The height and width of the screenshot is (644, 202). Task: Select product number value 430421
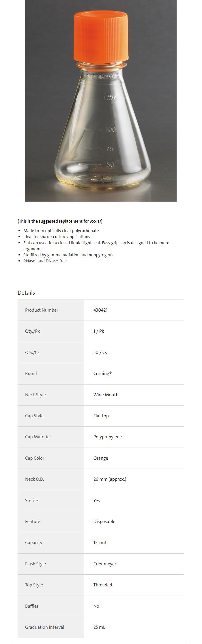click(x=100, y=310)
